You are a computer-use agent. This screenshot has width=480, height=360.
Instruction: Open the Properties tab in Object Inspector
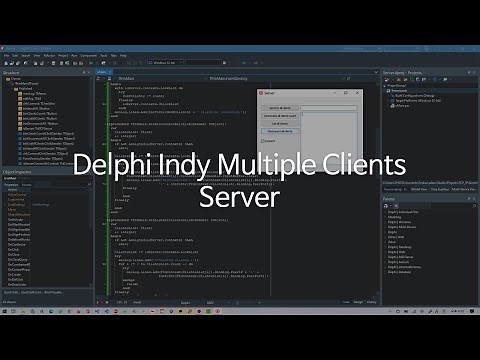tap(11, 185)
